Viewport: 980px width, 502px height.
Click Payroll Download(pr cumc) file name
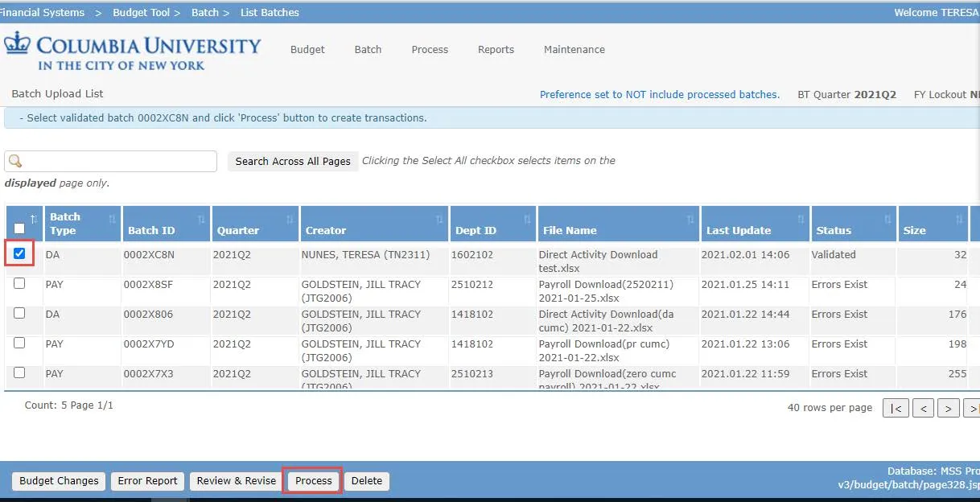pos(603,350)
